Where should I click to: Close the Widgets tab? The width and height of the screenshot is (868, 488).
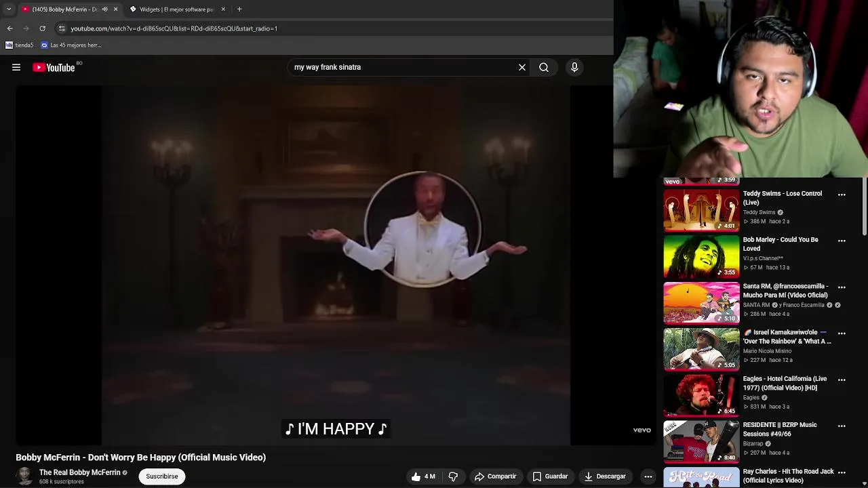[x=223, y=9]
